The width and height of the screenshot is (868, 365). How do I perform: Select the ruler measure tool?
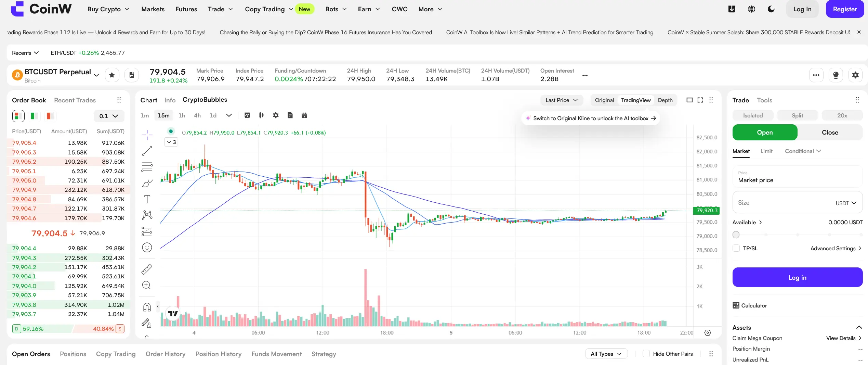click(147, 269)
